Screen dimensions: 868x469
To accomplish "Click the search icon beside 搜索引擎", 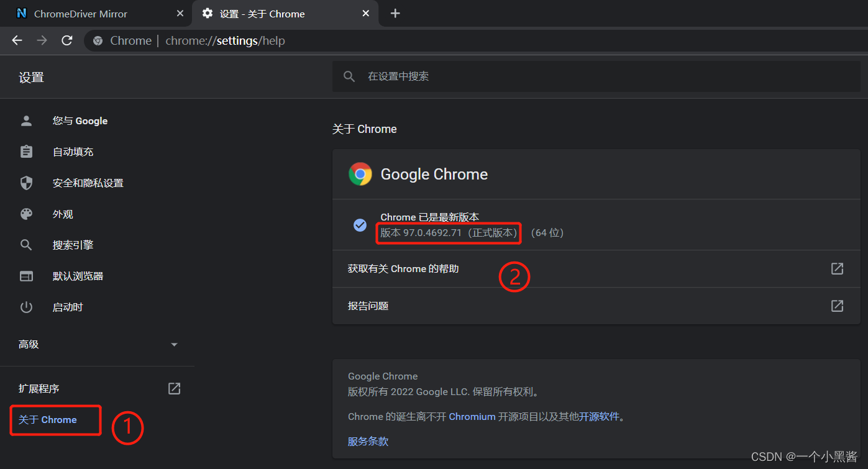I will [x=26, y=245].
